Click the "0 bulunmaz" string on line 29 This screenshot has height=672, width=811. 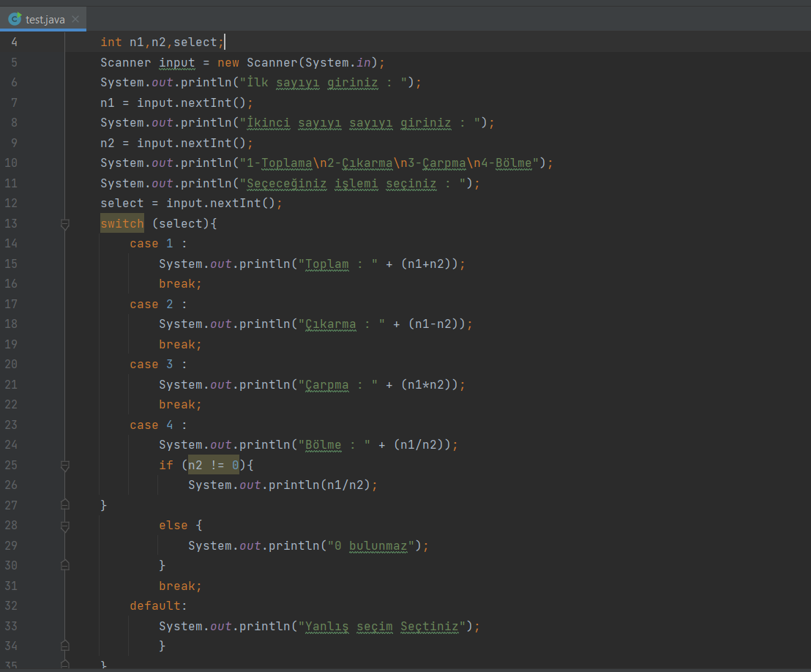pyautogui.click(x=371, y=546)
